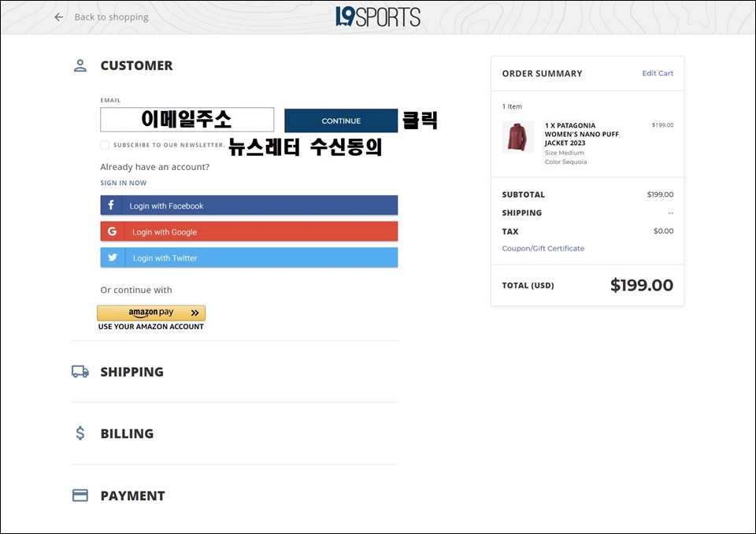Image resolution: width=756 pixels, height=534 pixels.
Task: Click the Twitter bird icon
Action: click(x=113, y=258)
